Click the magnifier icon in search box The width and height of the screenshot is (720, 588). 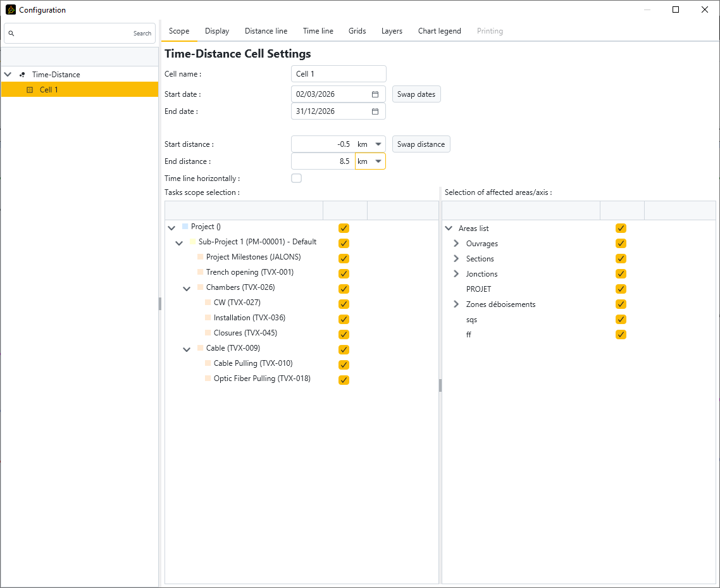tap(11, 34)
